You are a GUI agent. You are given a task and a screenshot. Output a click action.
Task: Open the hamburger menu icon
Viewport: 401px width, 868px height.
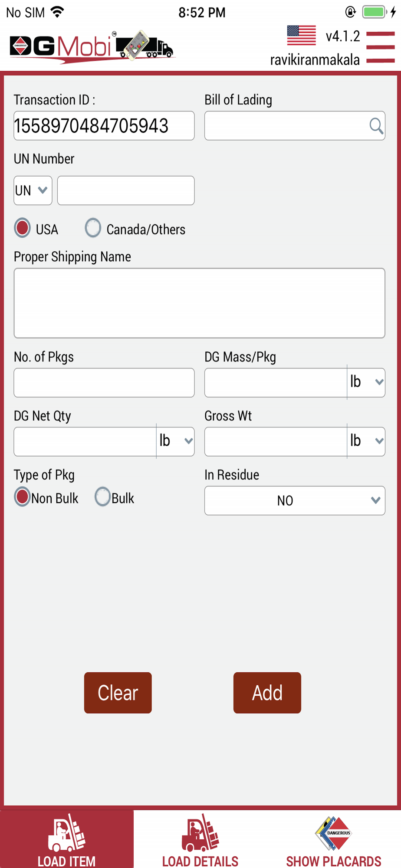point(380,47)
